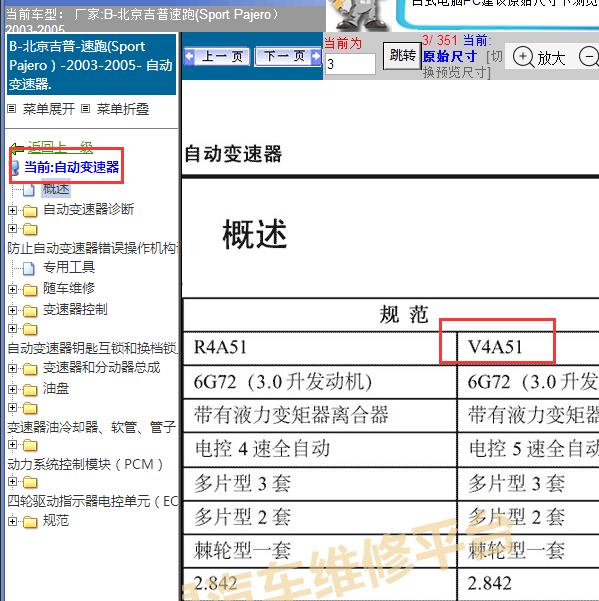Open the 概述 document item
This screenshot has height=601, width=599.
[x=56, y=188]
